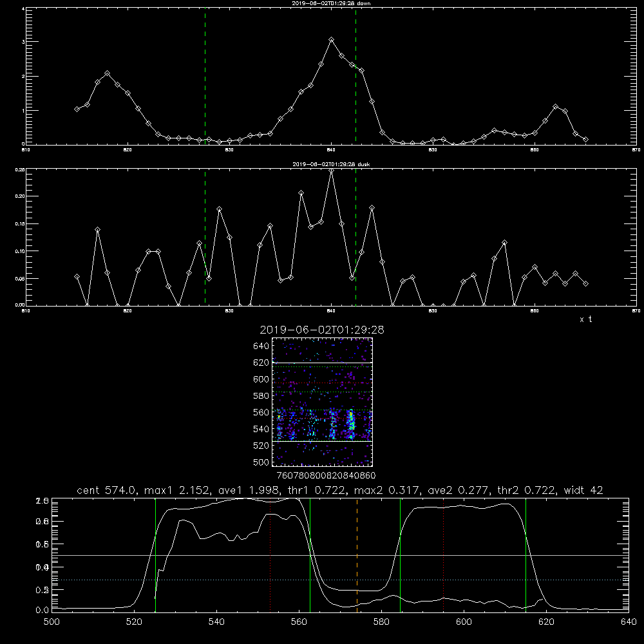Click the bottom plot green line near 585

tap(400, 554)
